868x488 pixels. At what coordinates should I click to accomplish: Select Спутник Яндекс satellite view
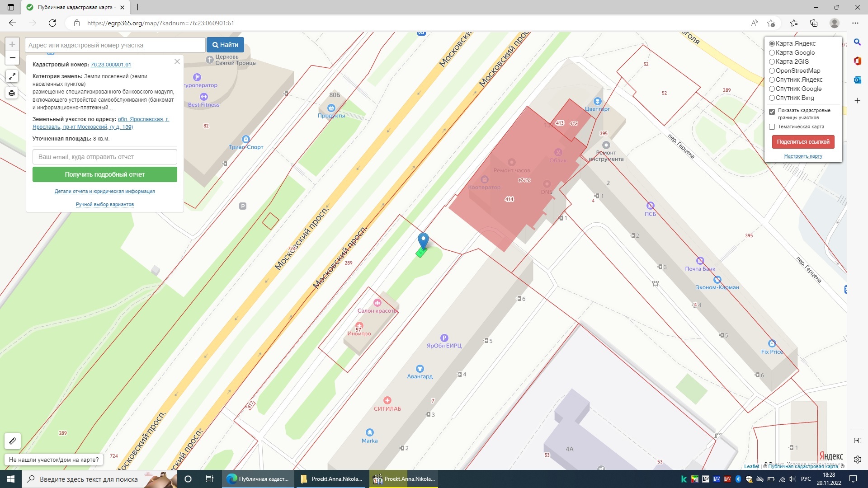click(x=772, y=79)
